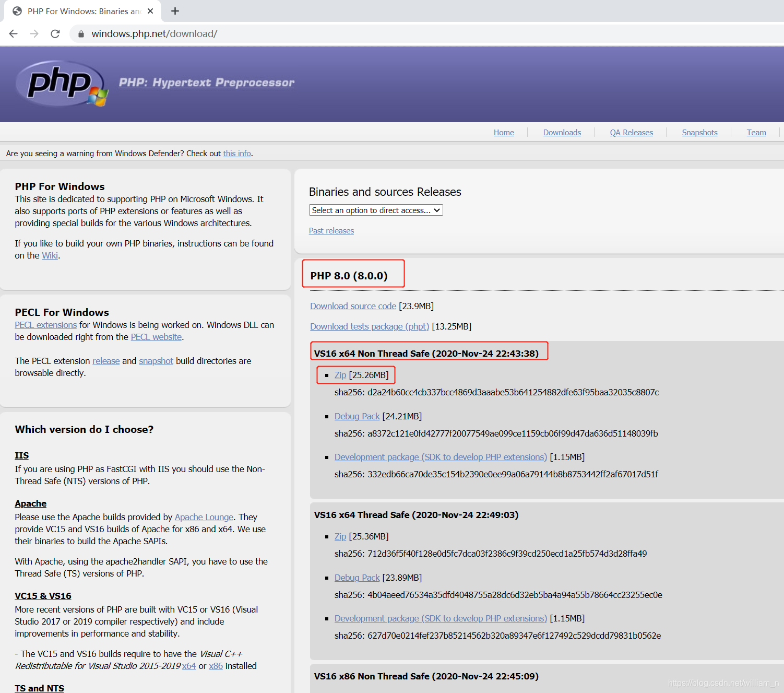Click the favicon on the PHP For Windows tab
This screenshot has height=693, width=784.
click(17, 10)
